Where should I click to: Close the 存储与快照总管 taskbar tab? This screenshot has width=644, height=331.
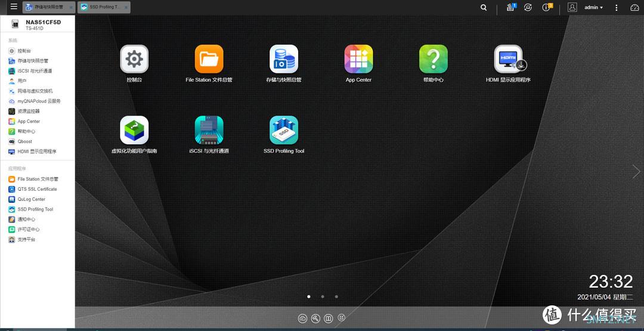coord(71,7)
